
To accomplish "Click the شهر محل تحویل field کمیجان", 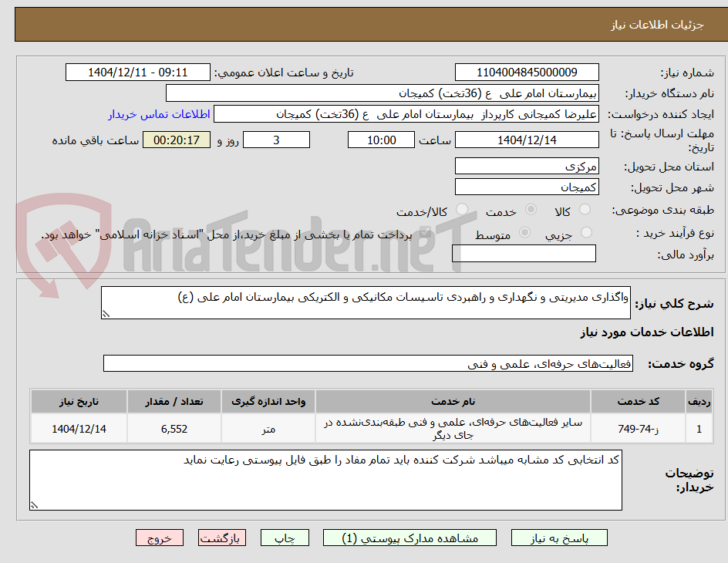I will 527,187.
